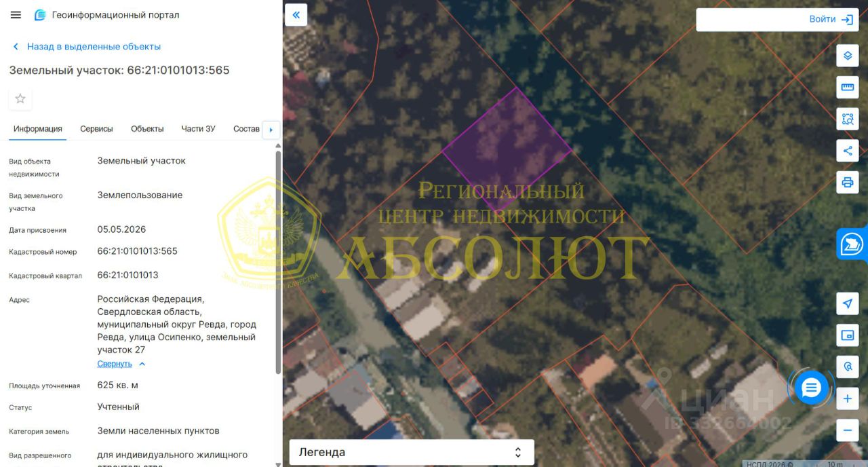Zoom in on the map
The image size is (868, 467).
(x=848, y=399)
